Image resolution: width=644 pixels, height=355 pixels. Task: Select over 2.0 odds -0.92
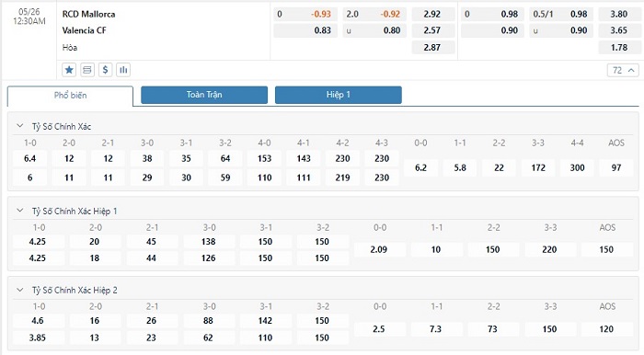pos(374,14)
